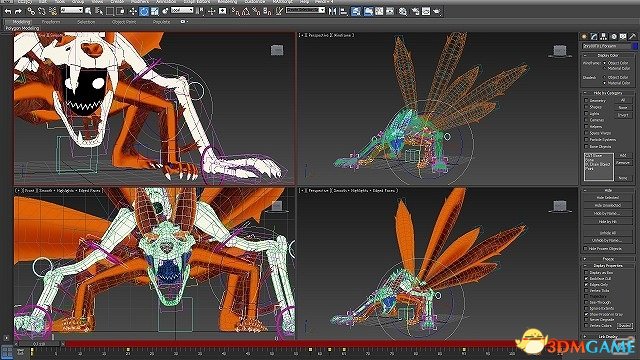
Task: Switch to the Selection ribbon tab
Action: 86,22
